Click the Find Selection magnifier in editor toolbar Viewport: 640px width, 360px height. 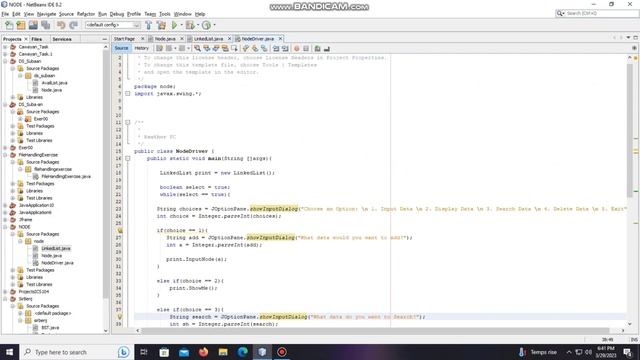pyautogui.click(x=198, y=48)
